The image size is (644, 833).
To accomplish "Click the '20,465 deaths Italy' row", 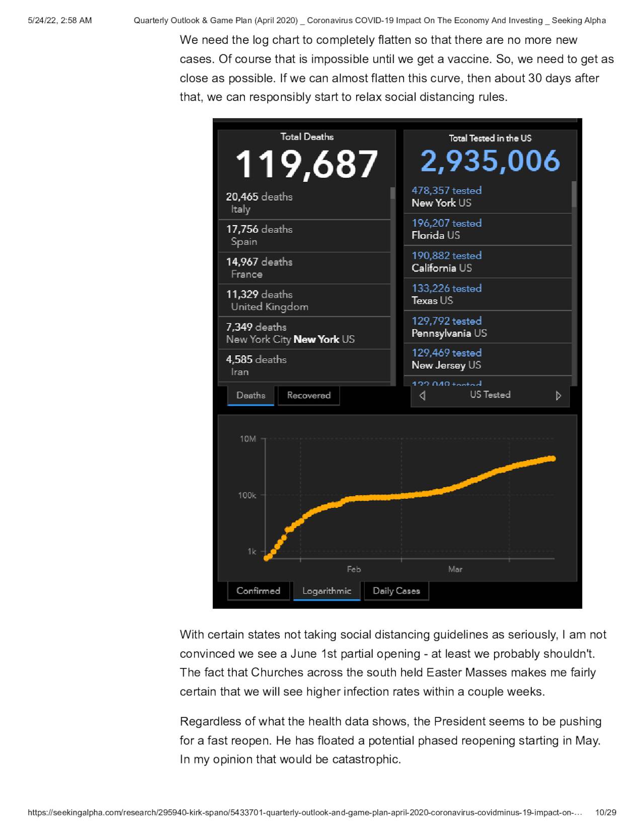I will click(304, 203).
